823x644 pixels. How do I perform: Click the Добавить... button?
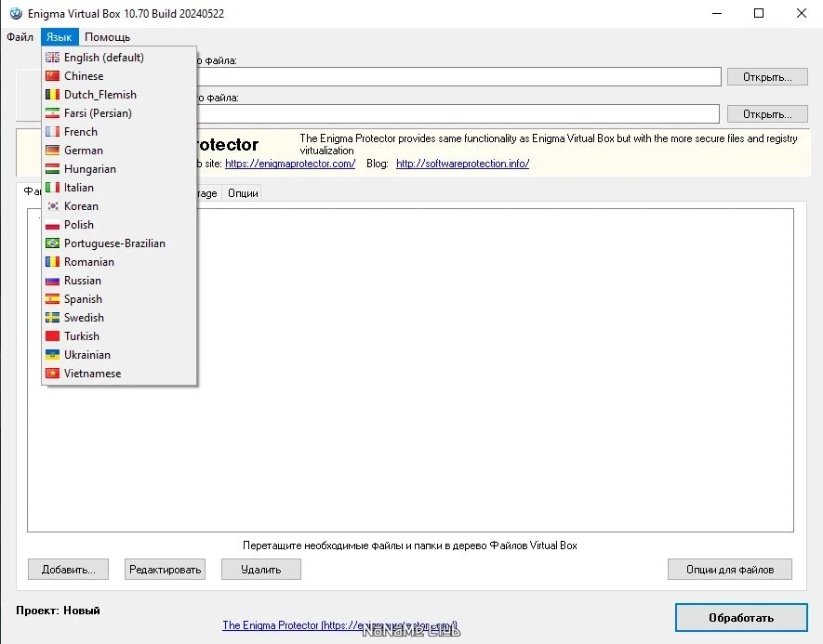(68, 570)
